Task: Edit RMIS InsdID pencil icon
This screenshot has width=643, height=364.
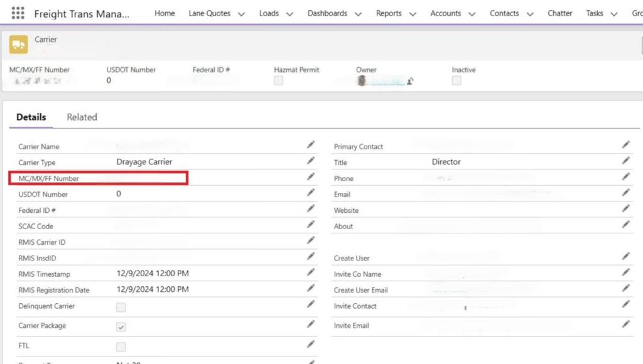Action: (311, 257)
